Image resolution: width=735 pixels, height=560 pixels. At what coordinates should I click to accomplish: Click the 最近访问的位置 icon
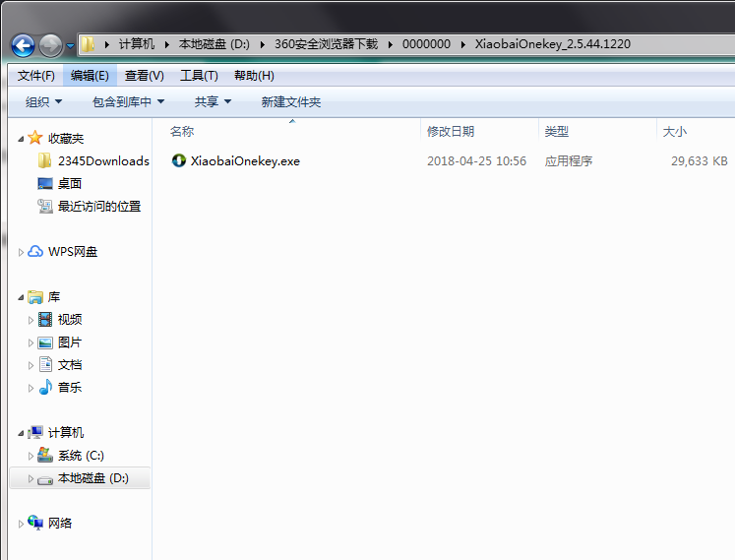45,206
